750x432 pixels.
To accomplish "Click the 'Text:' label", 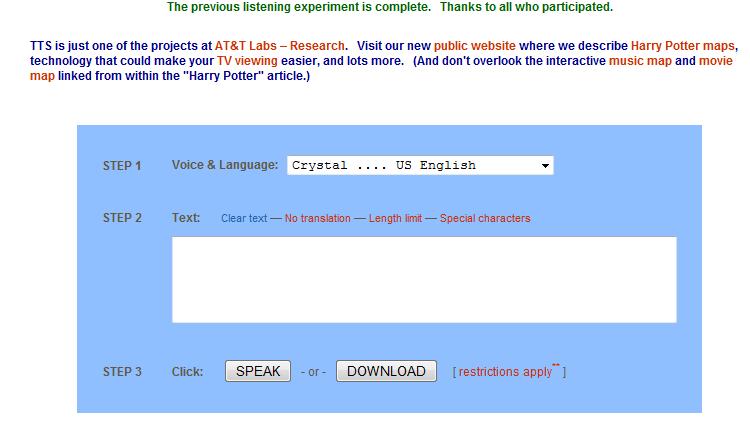I will (x=186, y=218).
